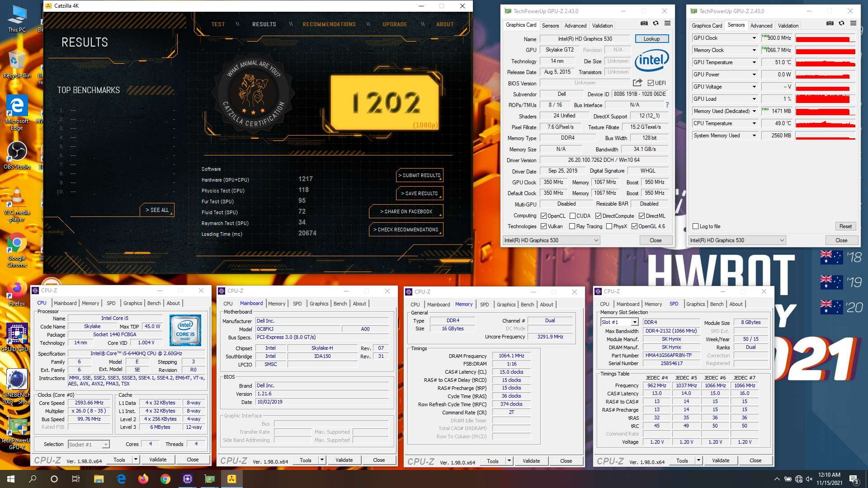868x488 pixels.
Task: Toggle the Ray Tracing checkbox
Action: [572, 226]
